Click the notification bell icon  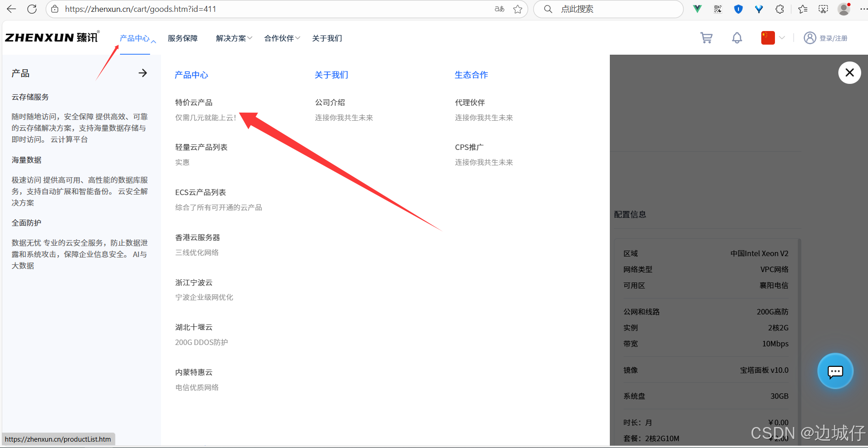[x=737, y=38]
